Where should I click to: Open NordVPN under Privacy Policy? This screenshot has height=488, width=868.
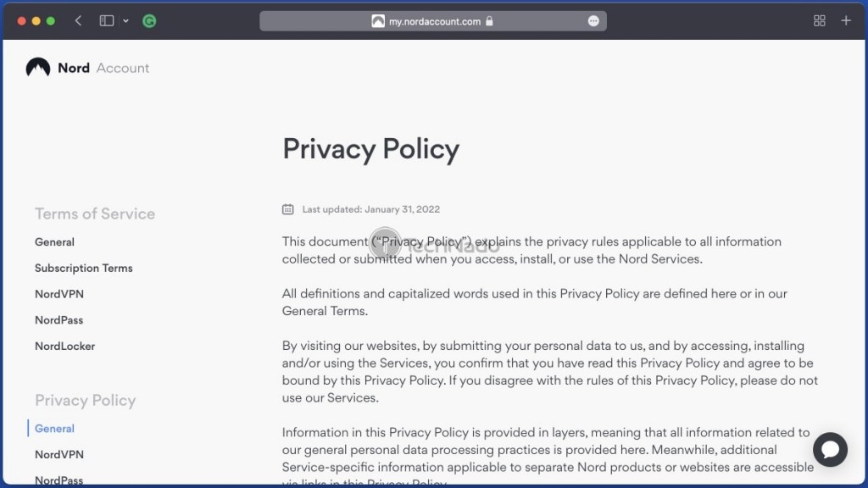point(59,454)
